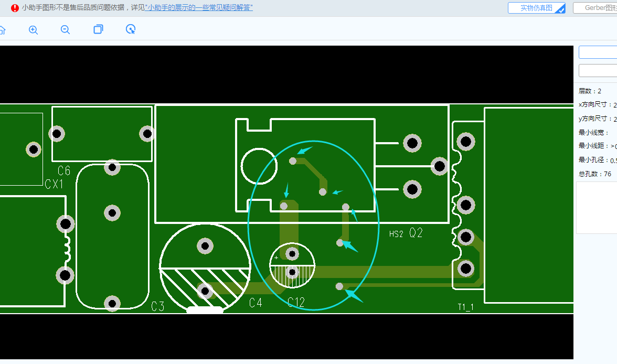
Task: Select the C6 label on the PCB
Action: click(x=64, y=170)
